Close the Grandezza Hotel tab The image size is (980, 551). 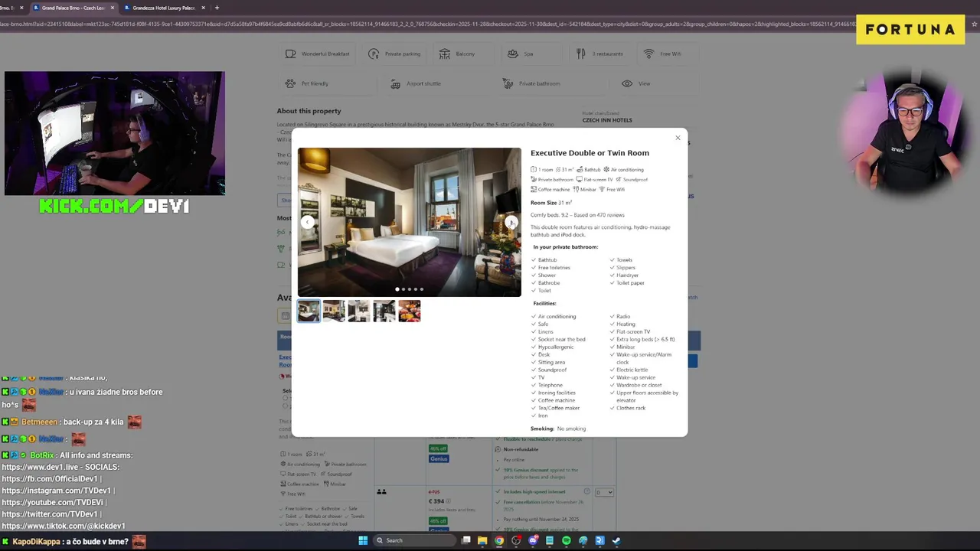(203, 8)
